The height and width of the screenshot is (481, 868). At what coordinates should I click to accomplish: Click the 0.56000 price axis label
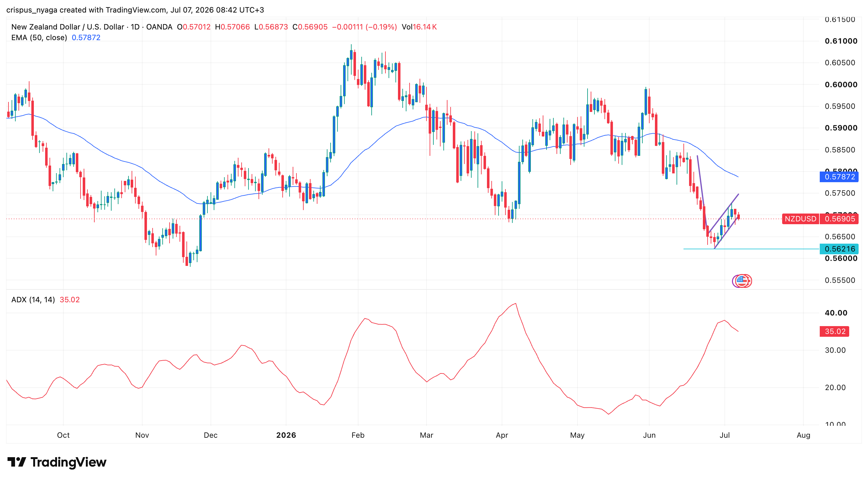point(841,259)
